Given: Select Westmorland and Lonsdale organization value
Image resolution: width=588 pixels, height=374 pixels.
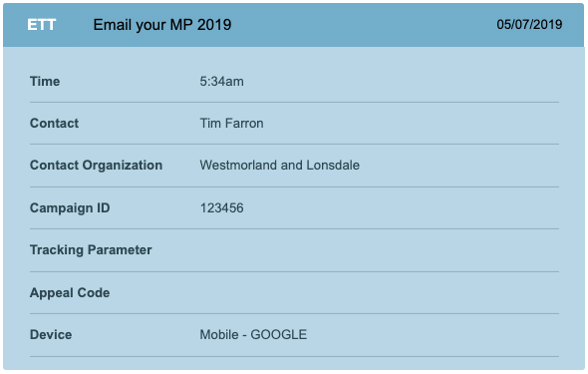Looking at the screenshot, I should [x=279, y=165].
